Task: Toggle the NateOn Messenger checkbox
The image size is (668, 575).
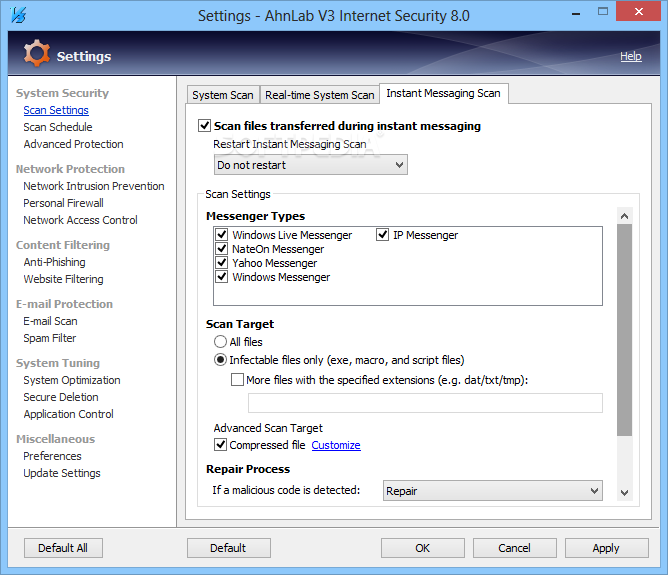Action: [x=222, y=248]
